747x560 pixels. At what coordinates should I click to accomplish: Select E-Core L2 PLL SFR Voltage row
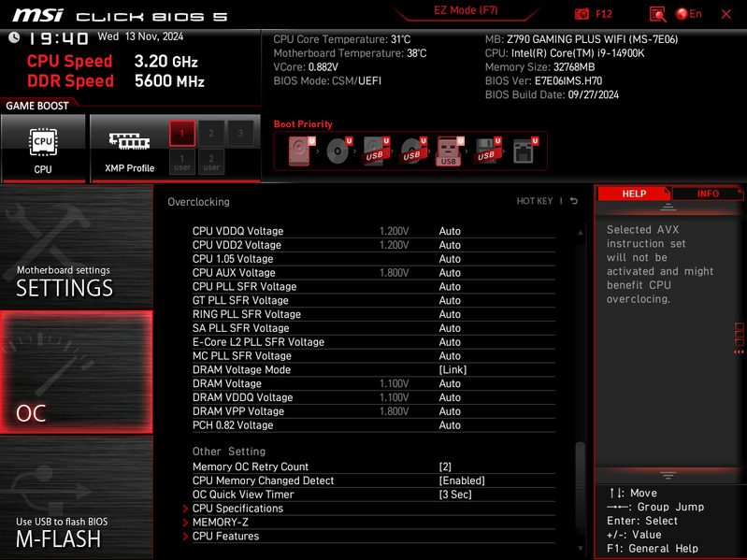(x=374, y=341)
